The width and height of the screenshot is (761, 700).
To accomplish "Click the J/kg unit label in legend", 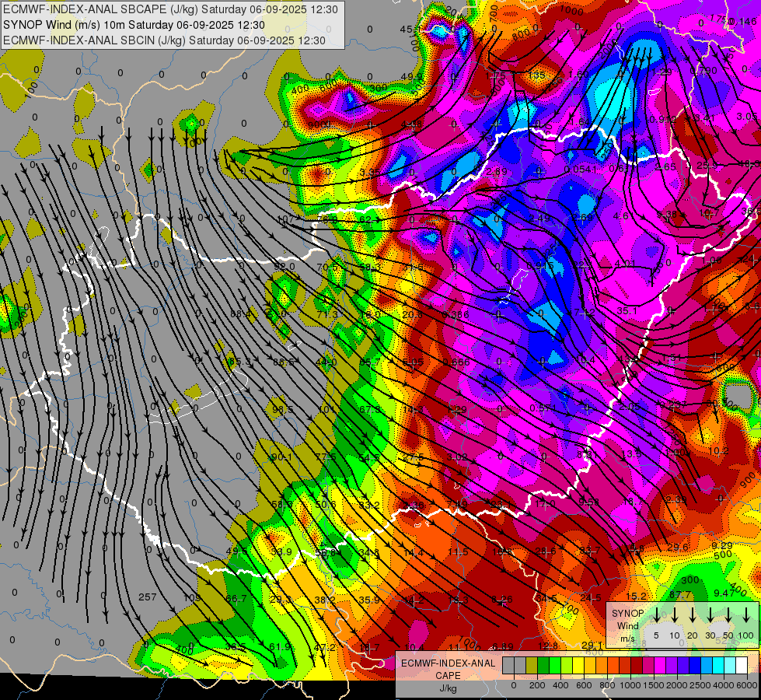I will [448, 688].
